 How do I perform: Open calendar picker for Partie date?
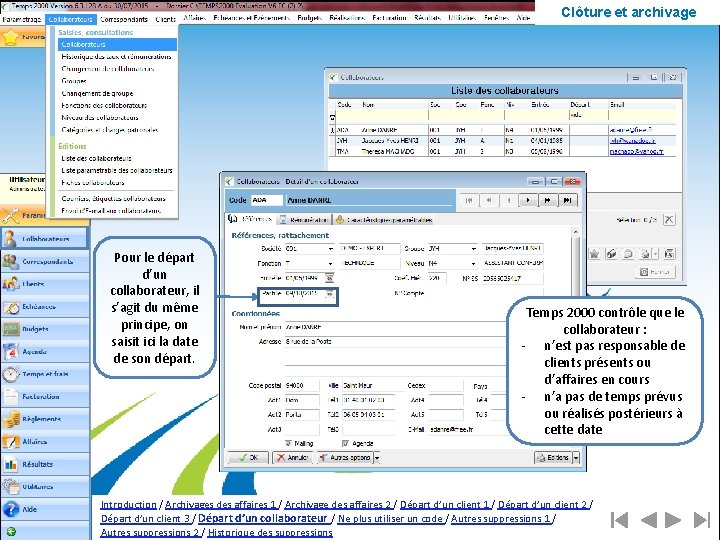pos(329,293)
